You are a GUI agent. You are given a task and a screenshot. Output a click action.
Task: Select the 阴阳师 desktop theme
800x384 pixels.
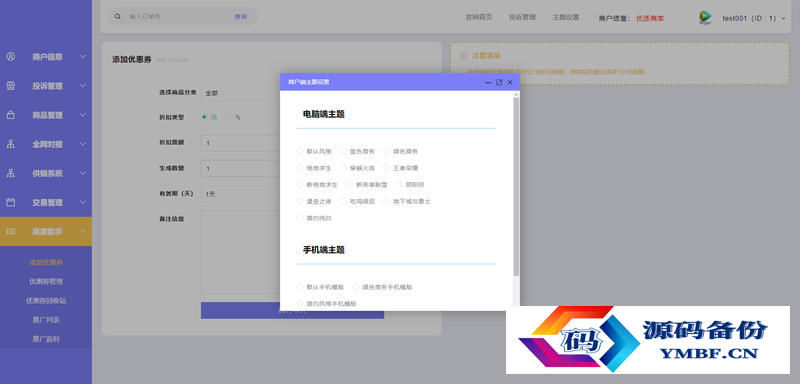tap(399, 184)
